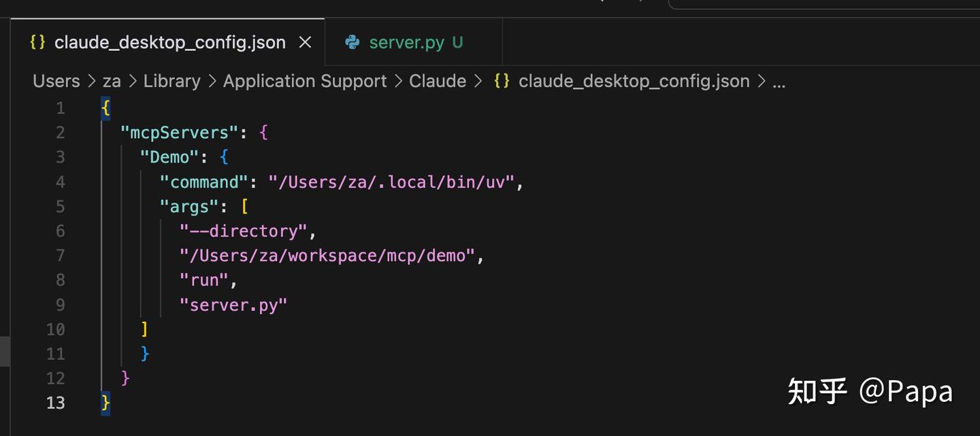Expand the Application Support breadcrumb
This screenshot has height=436, width=980.
point(305,81)
